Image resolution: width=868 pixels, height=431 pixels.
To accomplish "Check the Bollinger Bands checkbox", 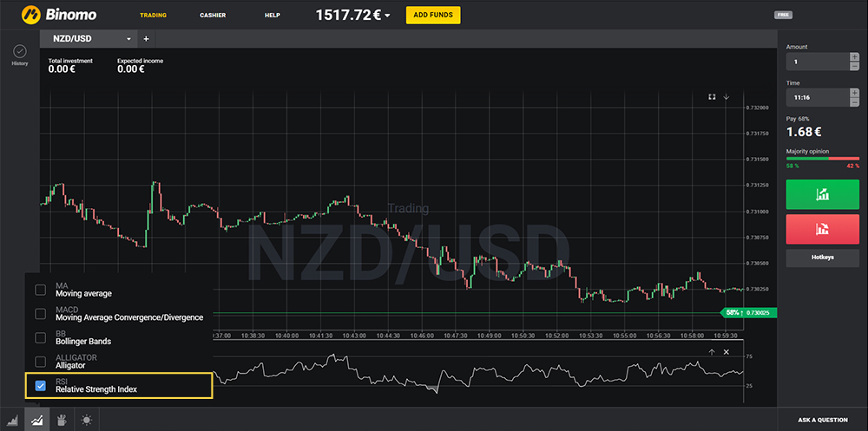I will pyautogui.click(x=40, y=337).
